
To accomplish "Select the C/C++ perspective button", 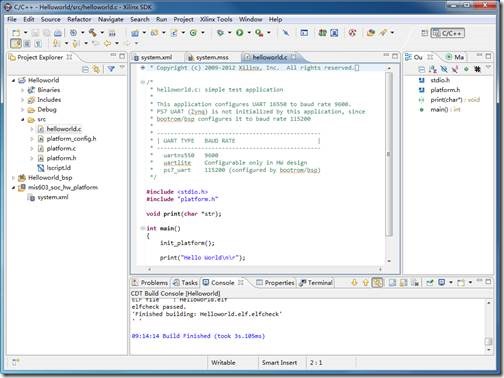I will pos(447,33).
